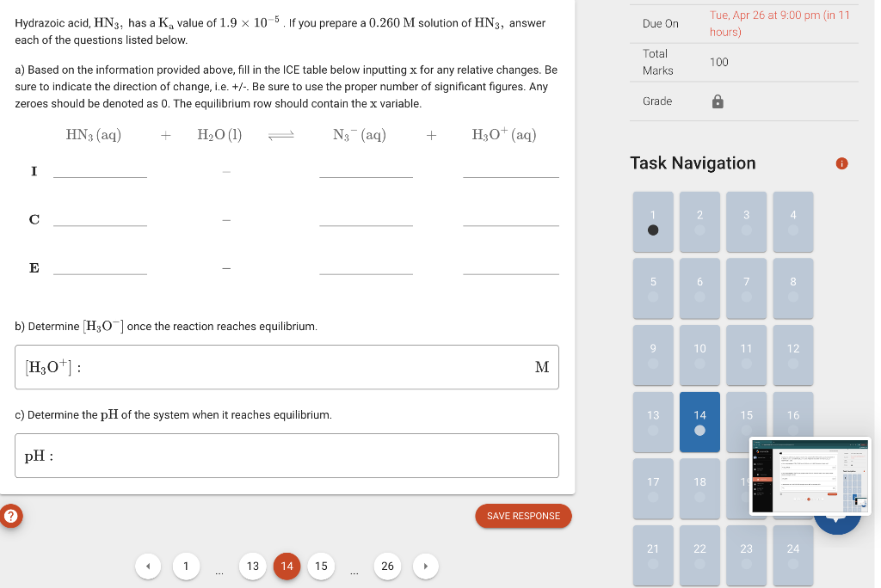Open task 18 in Task Navigation
Viewport: 881px width, 588px height.
point(699,489)
